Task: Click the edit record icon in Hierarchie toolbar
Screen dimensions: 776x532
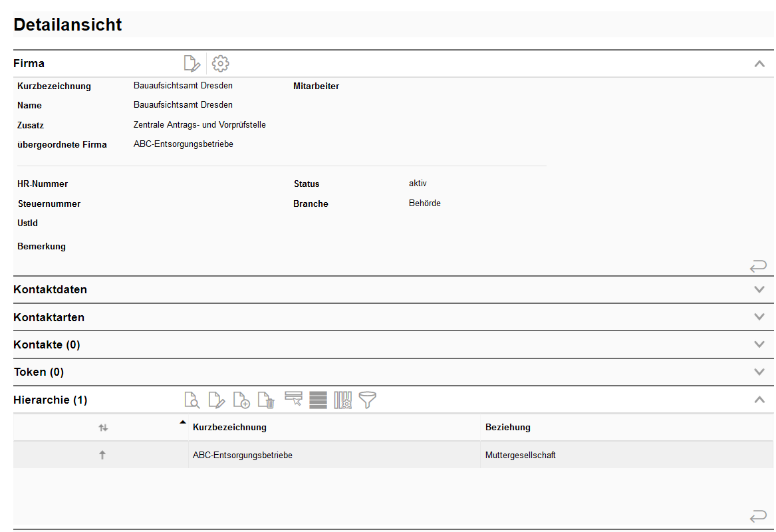Action: [x=217, y=400]
